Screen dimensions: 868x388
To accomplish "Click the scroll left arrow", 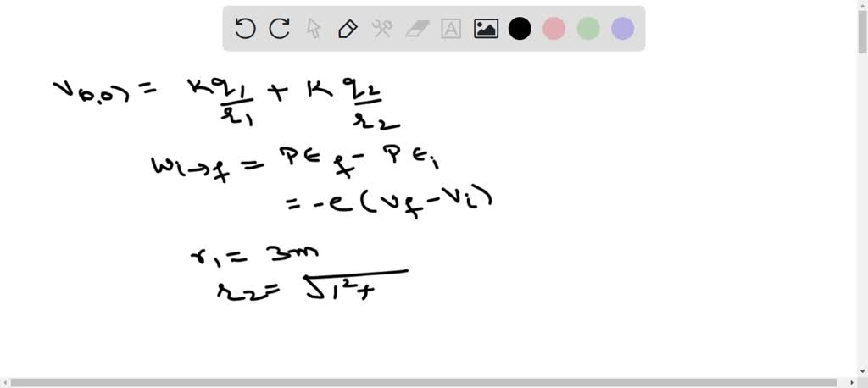I will tap(4, 382).
